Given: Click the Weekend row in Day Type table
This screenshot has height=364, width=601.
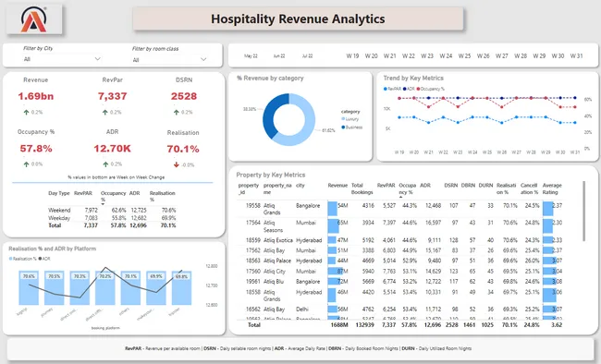Looking at the screenshot, I should point(112,210).
